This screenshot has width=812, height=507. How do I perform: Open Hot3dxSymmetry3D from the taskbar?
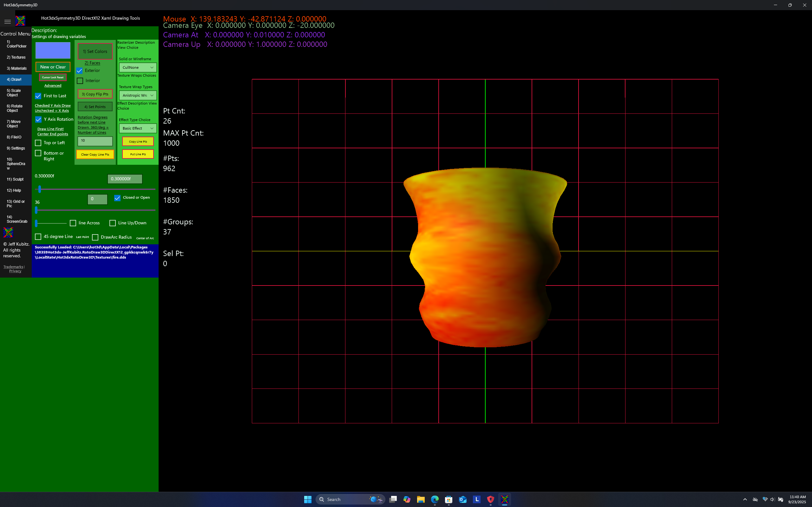point(505,499)
